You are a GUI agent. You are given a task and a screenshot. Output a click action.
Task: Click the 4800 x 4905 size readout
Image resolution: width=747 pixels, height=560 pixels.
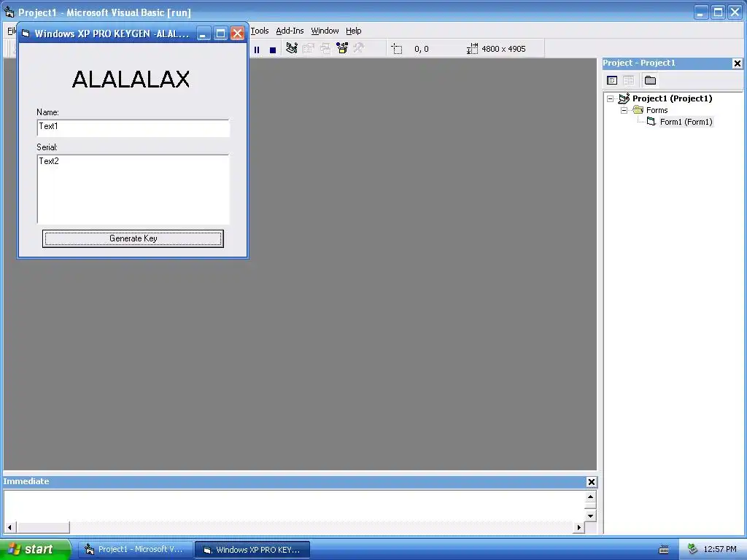click(x=503, y=49)
